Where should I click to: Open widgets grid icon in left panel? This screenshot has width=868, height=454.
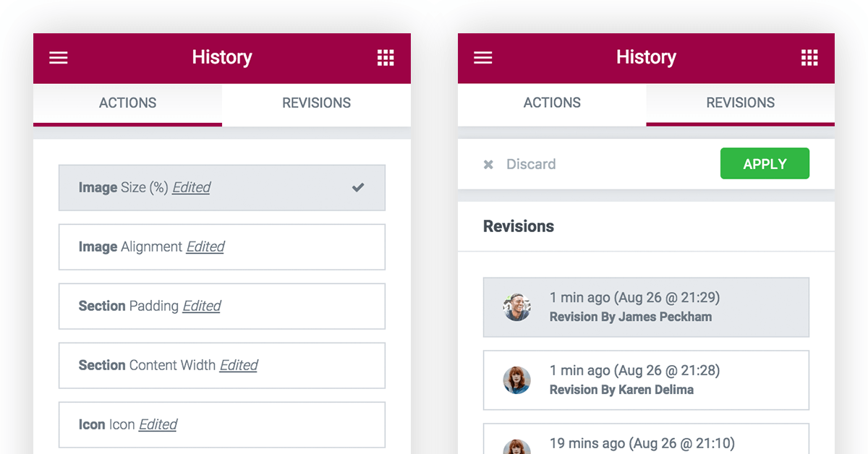click(386, 58)
